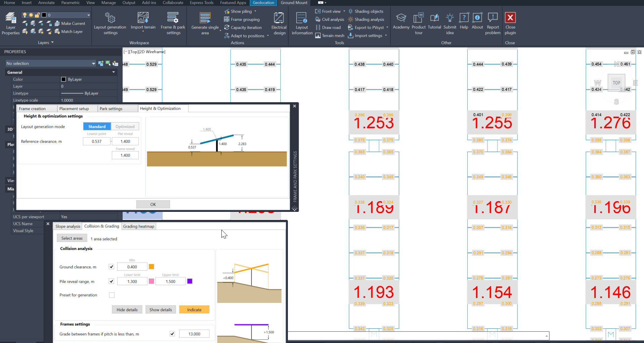Collapse the General properties section
Viewport: 644px width, 343px height.
click(114, 72)
